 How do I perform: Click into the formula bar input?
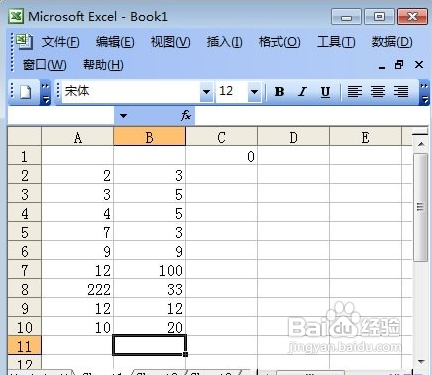pos(312,116)
